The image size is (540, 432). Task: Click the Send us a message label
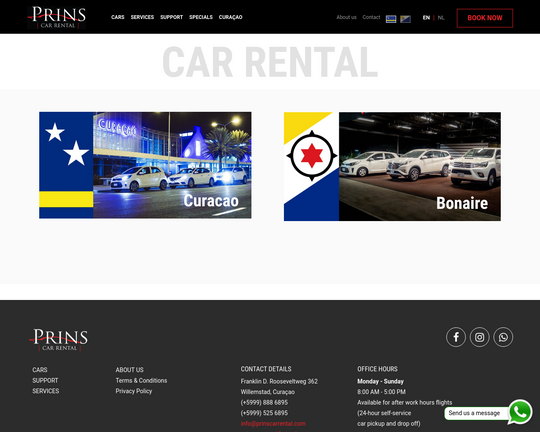474,413
